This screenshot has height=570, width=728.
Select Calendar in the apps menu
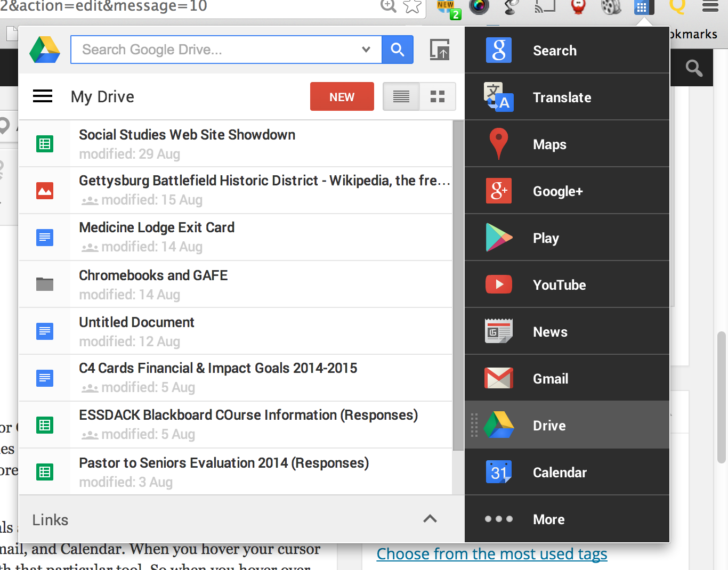pos(567,472)
